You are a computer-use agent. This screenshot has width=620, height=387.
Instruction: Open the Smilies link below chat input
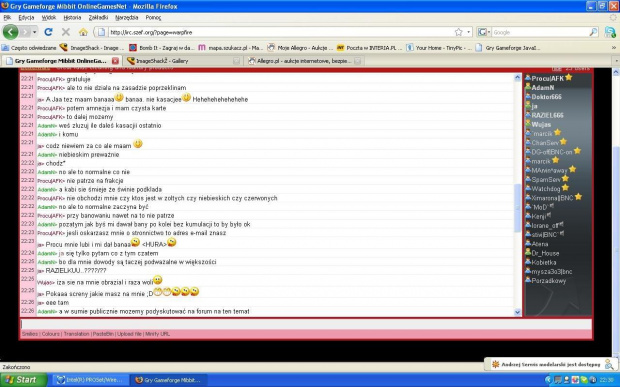30,334
